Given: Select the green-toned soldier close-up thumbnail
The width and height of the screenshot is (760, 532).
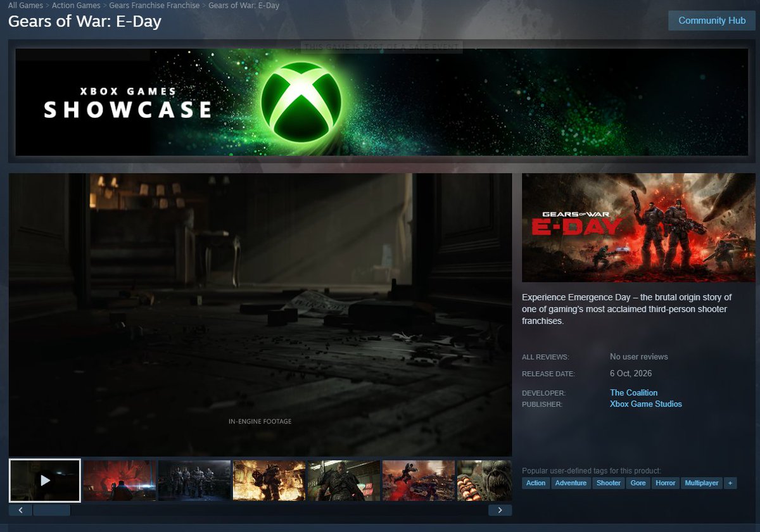Looking at the screenshot, I should [x=344, y=481].
